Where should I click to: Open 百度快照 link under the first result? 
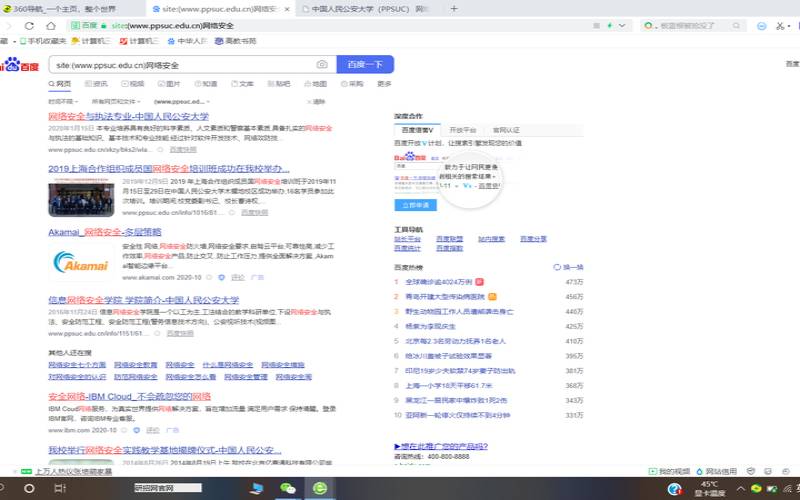tap(183, 149)
